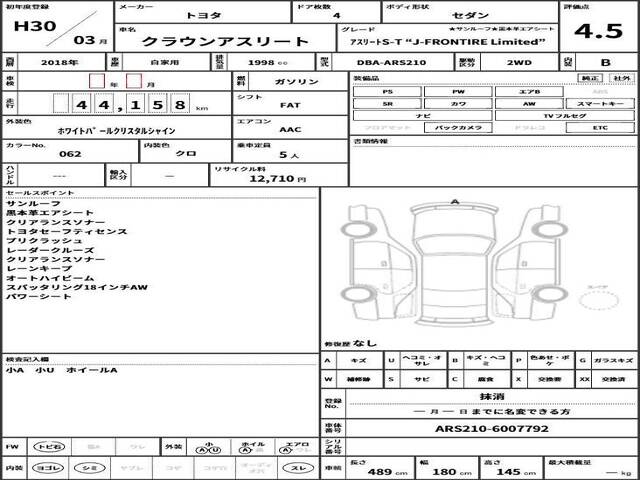Viewport: 640px width, 480px height.
Task: Click the dashed spare tire circle
Action: 598,300
